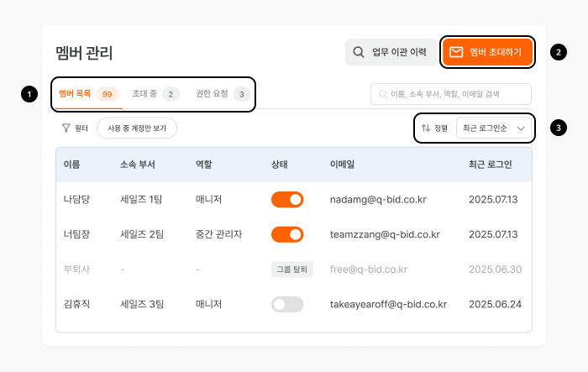
Task: Select the 사용 중 계정만 보기 filter chip
Action: click(137, 128)
